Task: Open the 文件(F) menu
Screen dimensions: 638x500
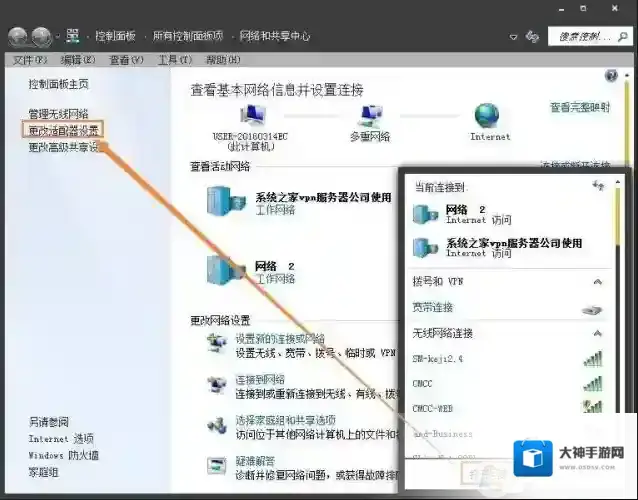Action: [30, 60]
